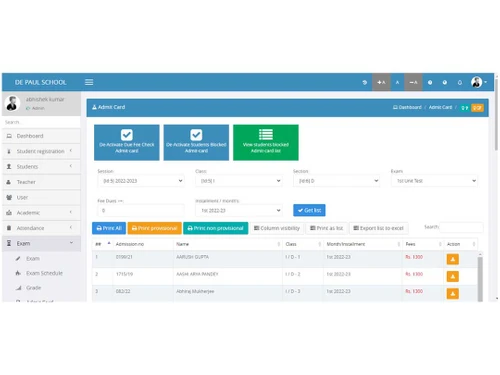This screenshot has height=375, width=500.
Task: Expand Attendance sidebar menu
Action: pyautogui.click(x=41, y=228)
